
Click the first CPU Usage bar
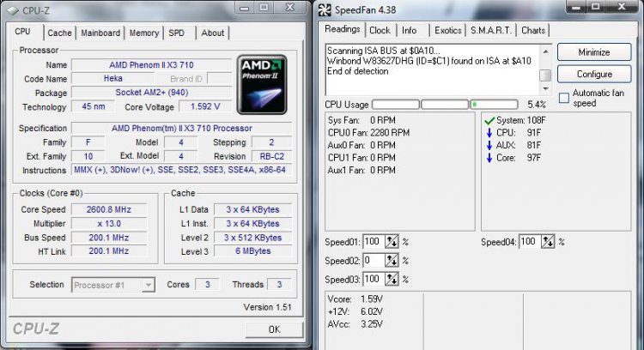(396, 105)
